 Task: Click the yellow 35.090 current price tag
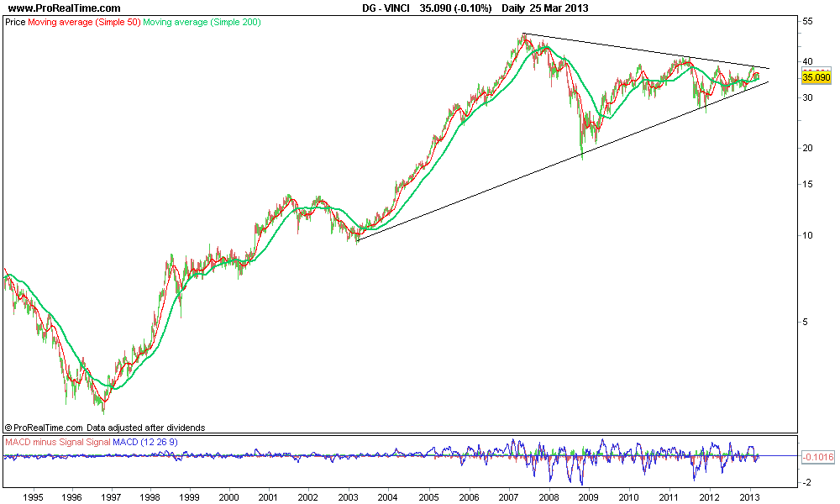pos(816,77)
